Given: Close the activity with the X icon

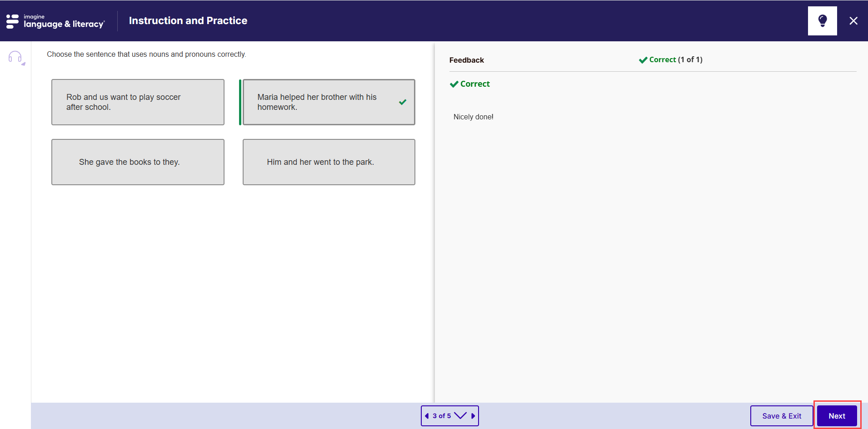Looking at the screenshot, I should pos(853,20).
